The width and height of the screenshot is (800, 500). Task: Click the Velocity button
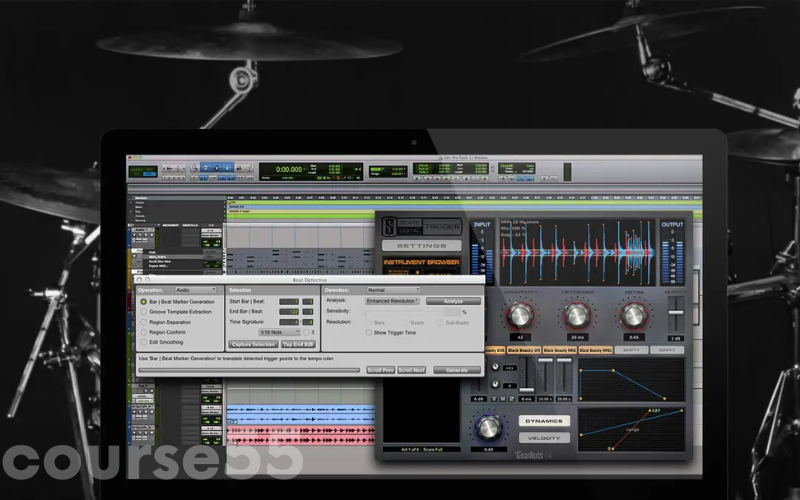[x=544, y=438]
